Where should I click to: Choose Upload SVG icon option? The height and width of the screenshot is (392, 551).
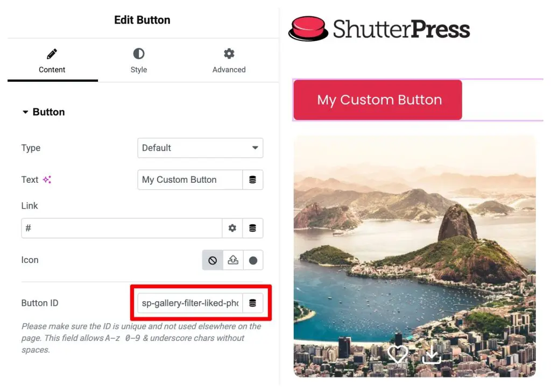click(233, 260)
